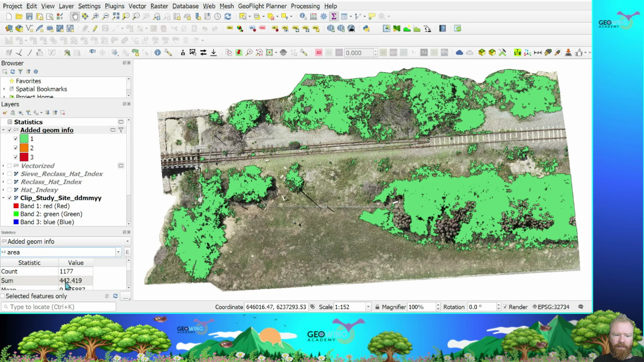Click the Zoom Full extent icon

(116, 17)
